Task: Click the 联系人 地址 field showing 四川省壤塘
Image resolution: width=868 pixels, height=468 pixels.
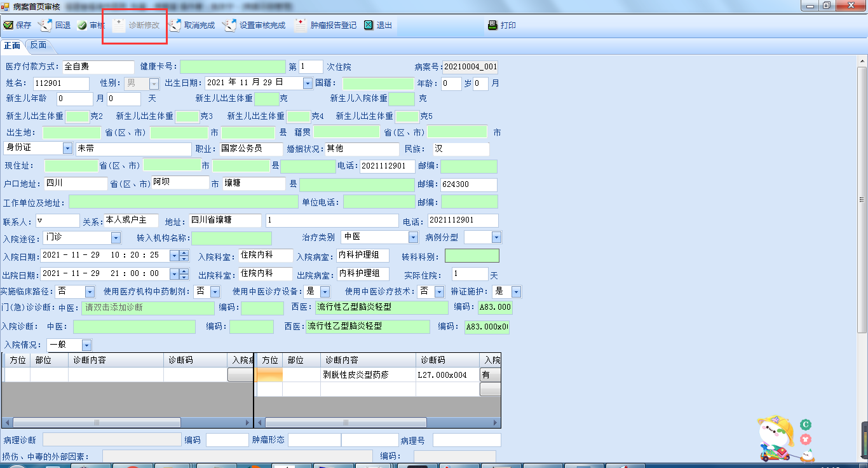Action: tap(225, 220)
